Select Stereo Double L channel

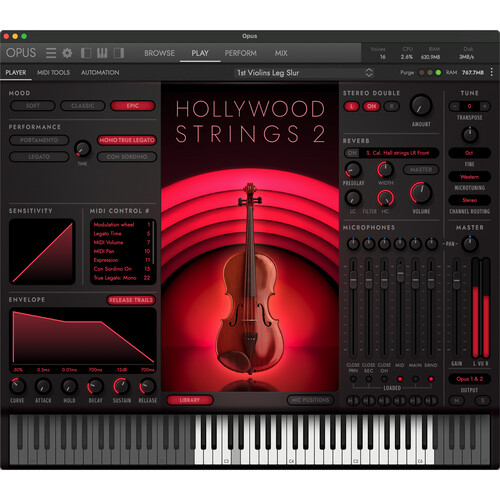tap(351, 107)
